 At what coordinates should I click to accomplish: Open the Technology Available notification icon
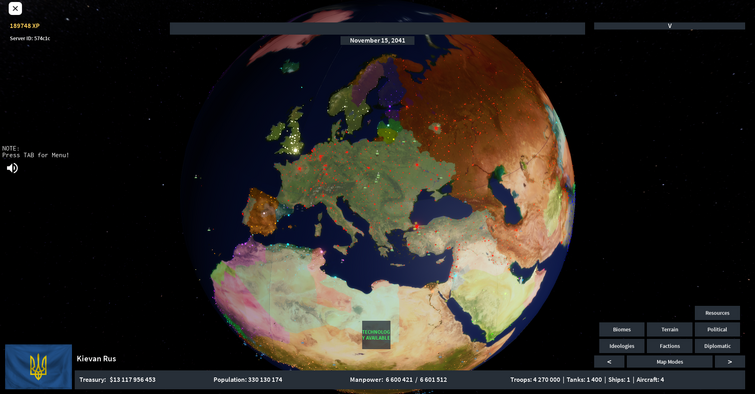(x=376, y=335)
